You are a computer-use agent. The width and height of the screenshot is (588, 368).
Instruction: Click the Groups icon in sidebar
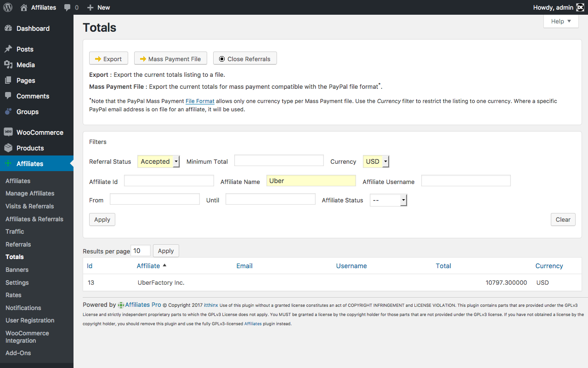[8, 112]
